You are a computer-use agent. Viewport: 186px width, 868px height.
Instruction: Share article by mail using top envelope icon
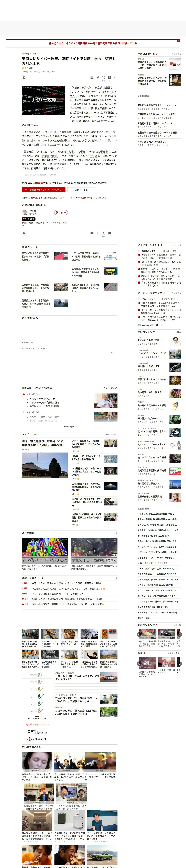(x=92, y=78)
